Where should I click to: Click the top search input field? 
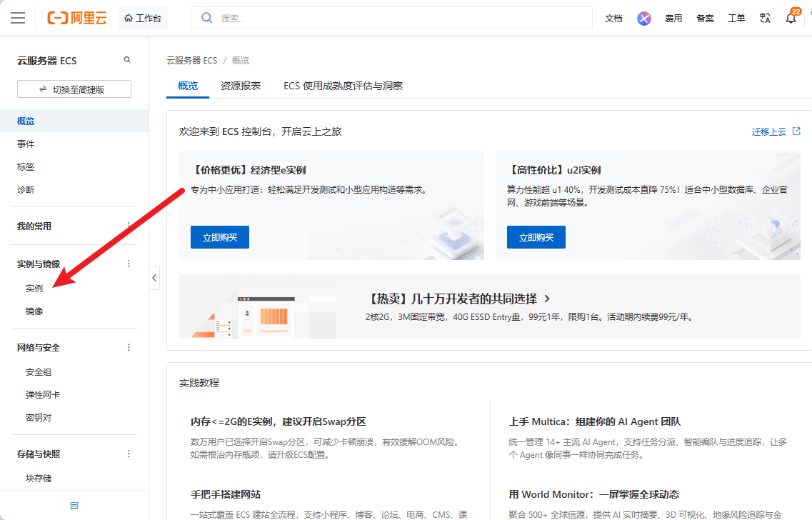[x=391, y=18]
